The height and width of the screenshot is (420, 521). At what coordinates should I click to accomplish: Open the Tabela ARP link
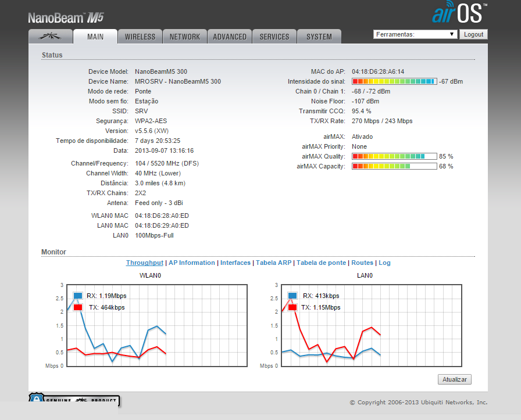(273, 263)
